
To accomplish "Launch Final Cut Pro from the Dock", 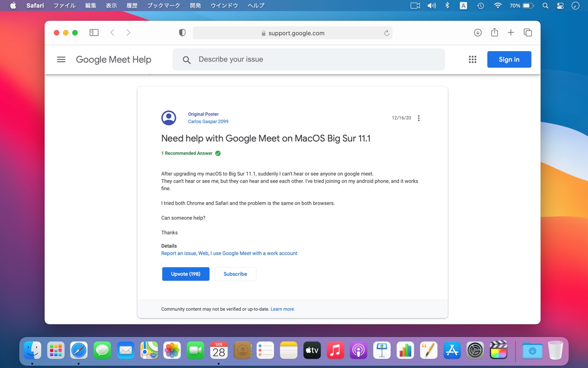I will click(499, 350).
